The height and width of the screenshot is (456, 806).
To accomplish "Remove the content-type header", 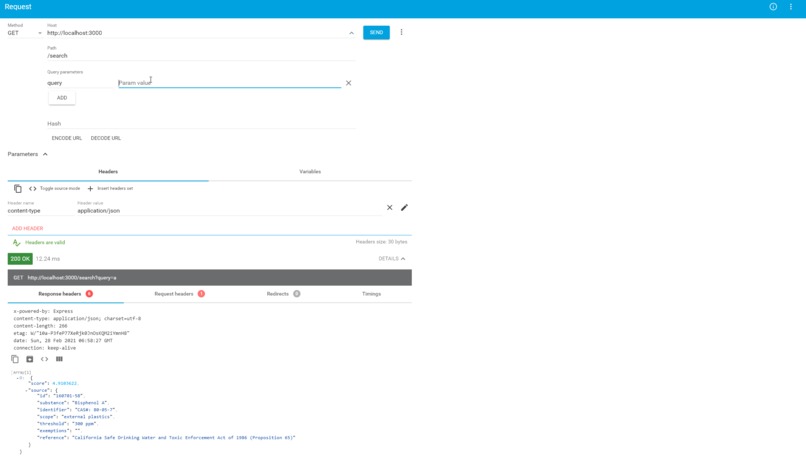I will (390, 208).
